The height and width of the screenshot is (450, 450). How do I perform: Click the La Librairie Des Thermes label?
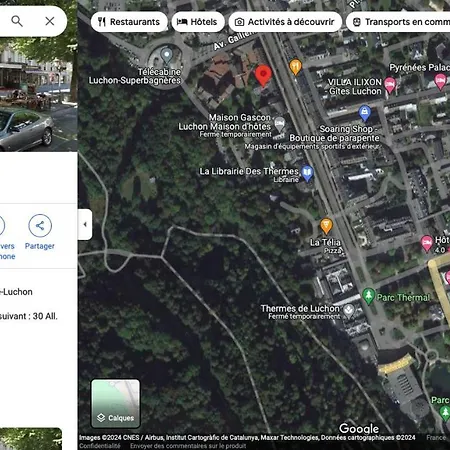point(249,171)
